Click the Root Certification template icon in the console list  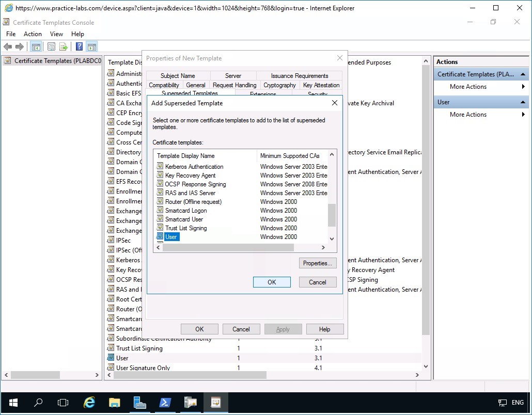tap(111, 299)
